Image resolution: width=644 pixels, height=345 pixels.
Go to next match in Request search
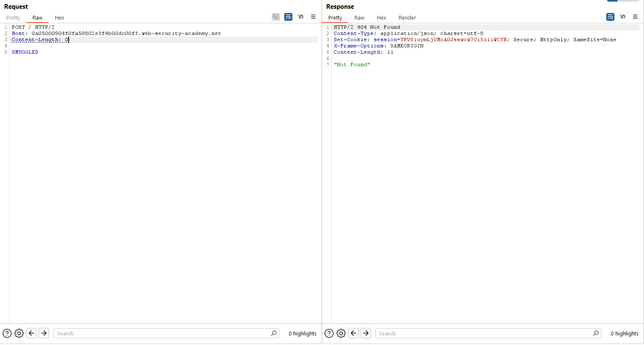44,333
